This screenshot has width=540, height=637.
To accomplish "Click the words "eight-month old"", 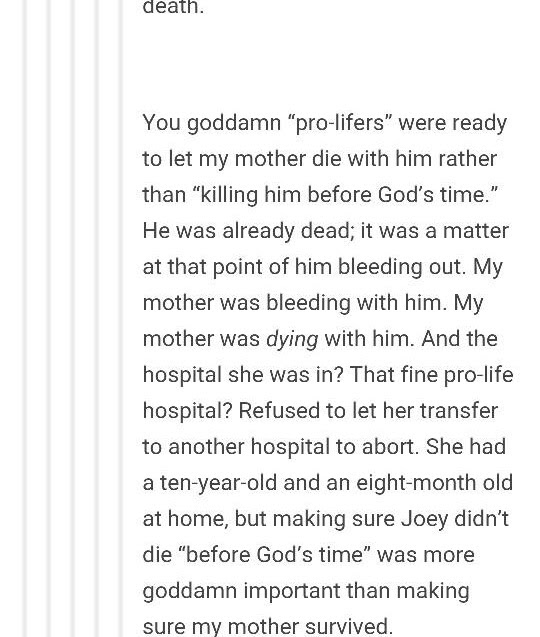I will [x=434, y=483].
